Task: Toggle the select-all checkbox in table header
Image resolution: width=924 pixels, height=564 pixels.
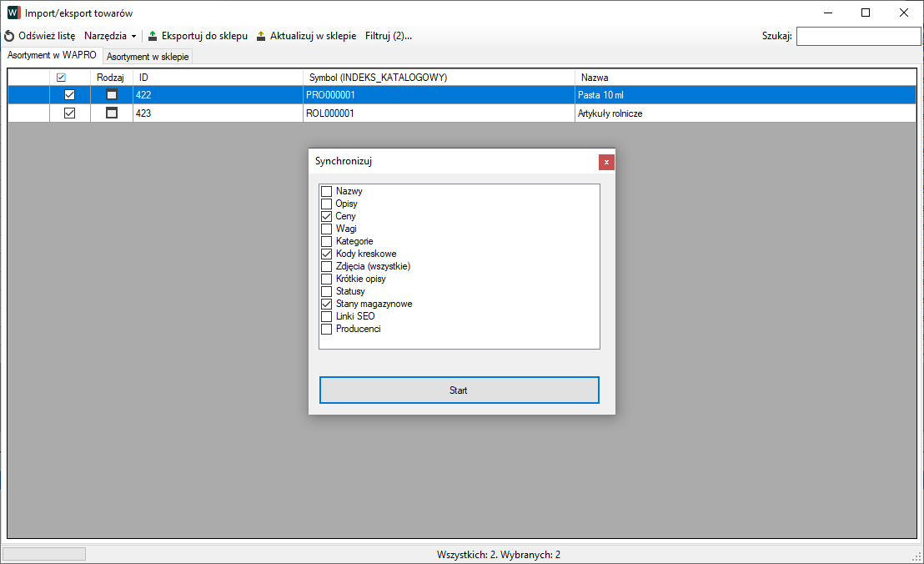Action: click(61, 78)
